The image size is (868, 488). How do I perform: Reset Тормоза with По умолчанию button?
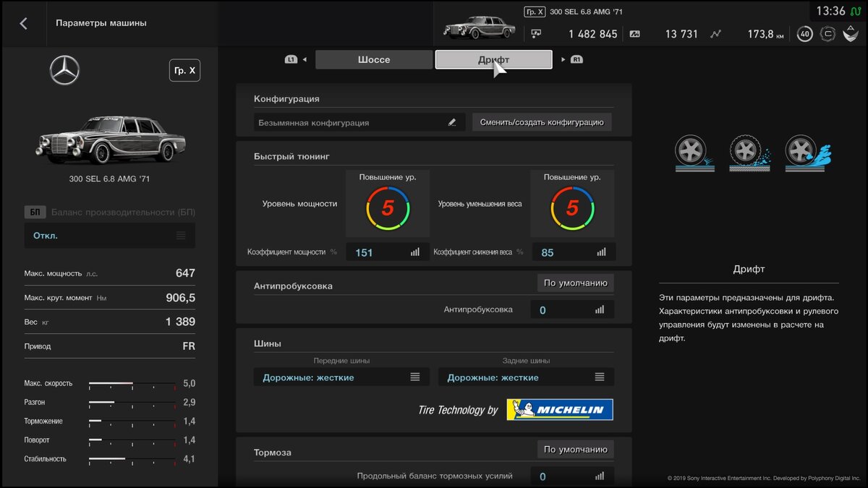pyautogui.click(x=575, y=449)
